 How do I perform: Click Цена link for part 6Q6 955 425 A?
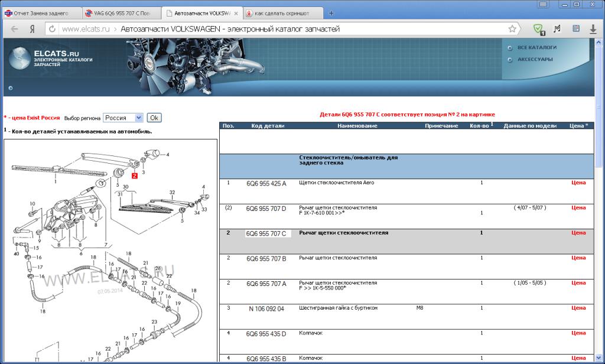[x=578, y=183]
